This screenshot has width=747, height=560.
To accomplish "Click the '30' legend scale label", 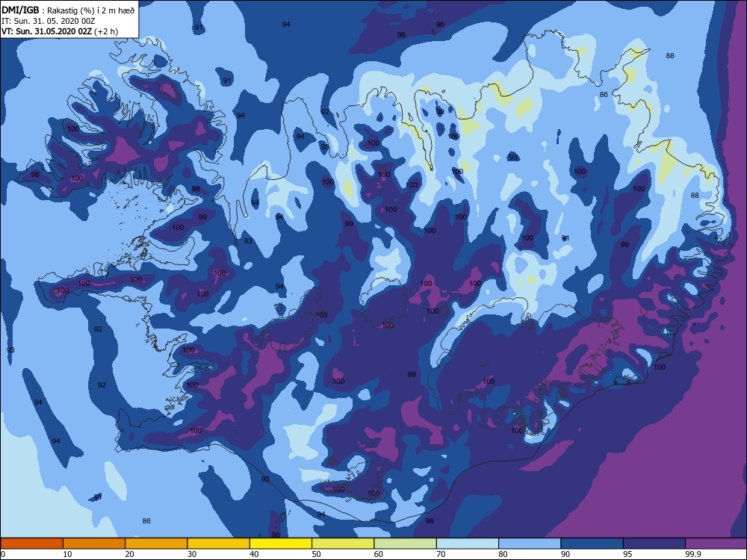I will pyautogui.click(x=192, y=554).
